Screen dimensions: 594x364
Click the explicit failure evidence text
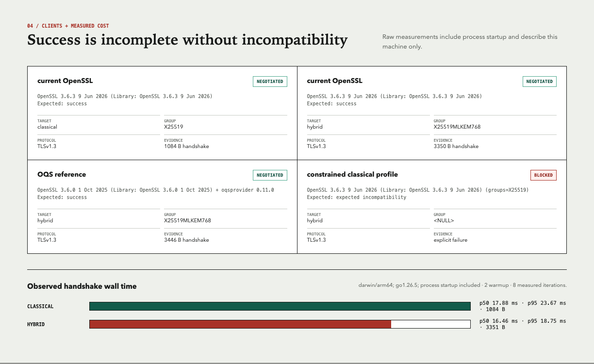450,240
